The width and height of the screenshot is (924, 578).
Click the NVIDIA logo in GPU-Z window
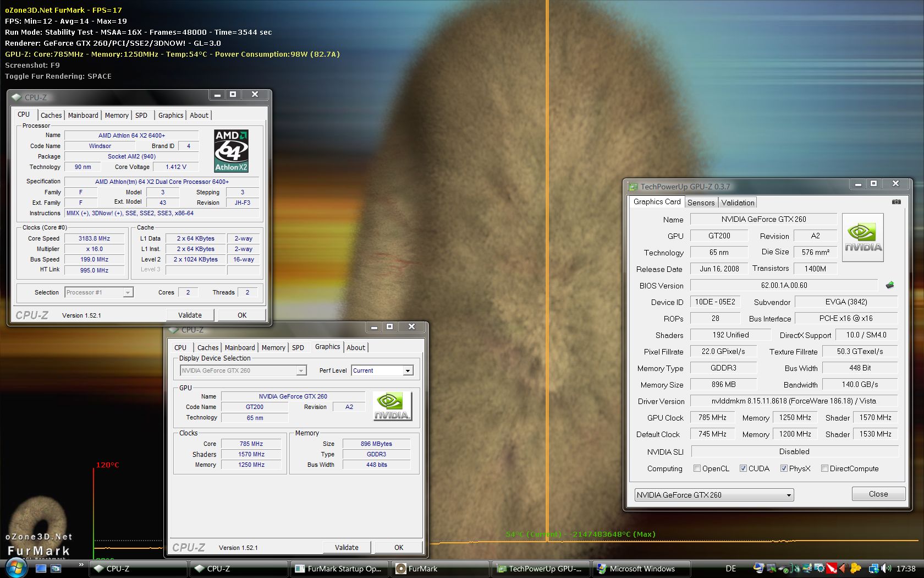tap(863, 237)
